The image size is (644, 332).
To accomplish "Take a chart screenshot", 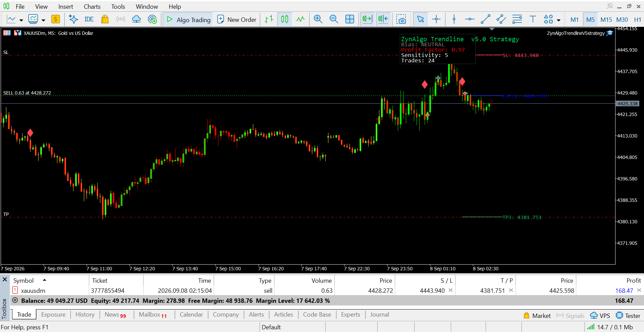I will [401, 19].
